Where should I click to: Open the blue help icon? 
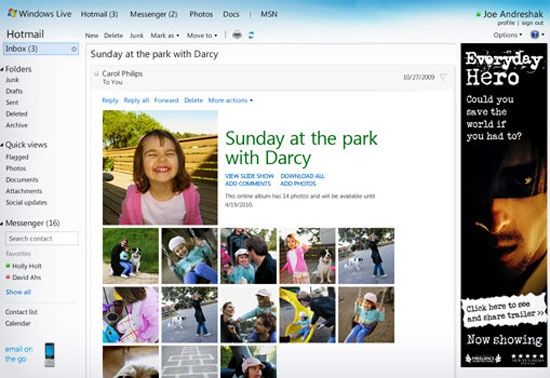point(535,34)
